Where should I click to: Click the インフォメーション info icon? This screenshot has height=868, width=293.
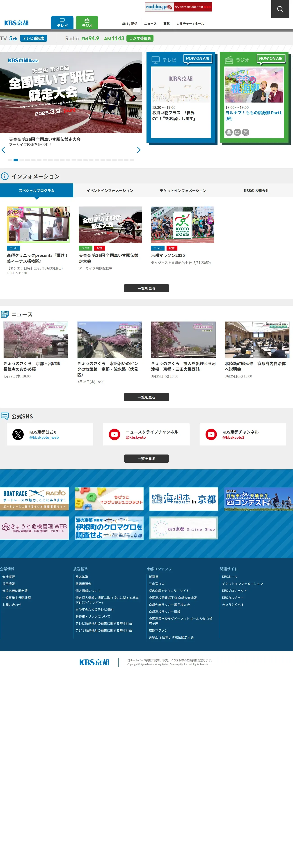pyautogui.click(x=5, y=176)
